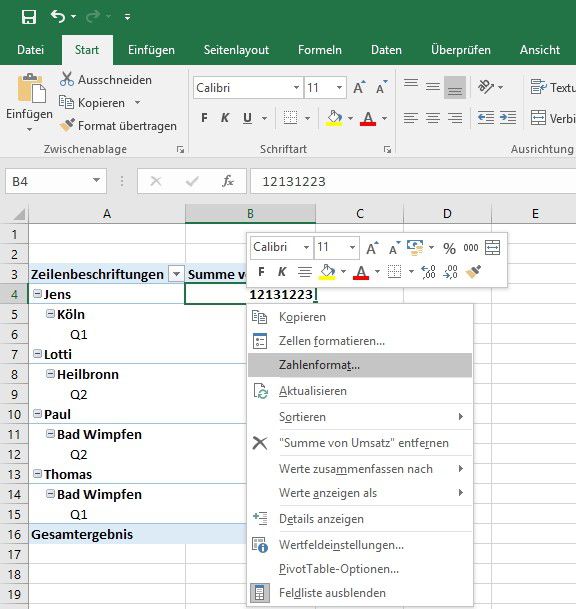Collapse the Jens group
This screenshot has height=609, width=576.
(37, 294)
